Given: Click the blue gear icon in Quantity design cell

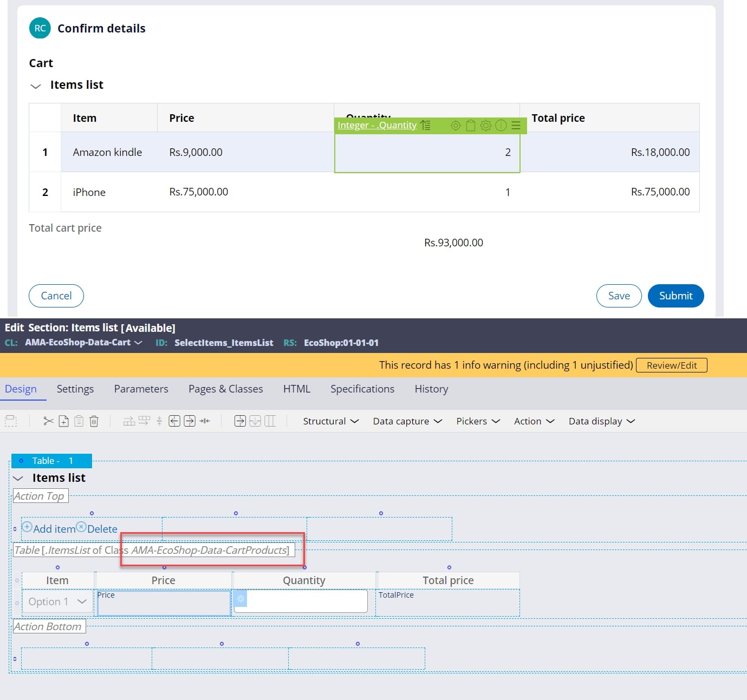Looking at the screenshot, I should [241, 598].
